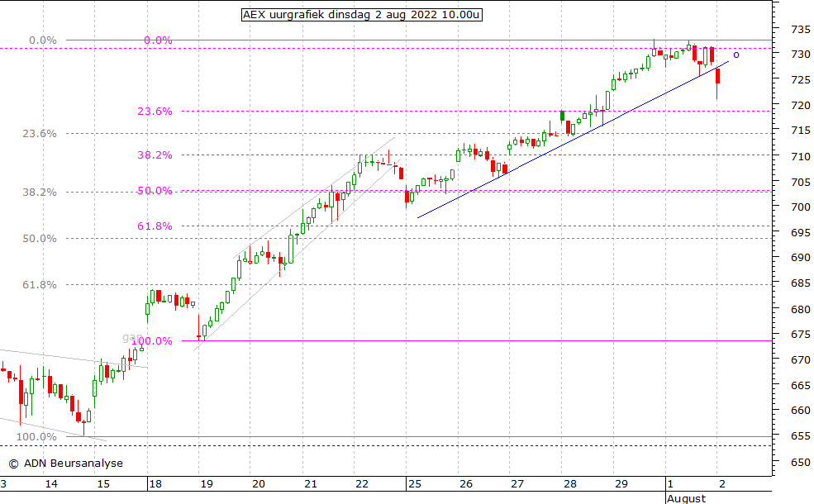Click the chart title AEX uurgrafiek
The height and width of the screenshot is (504, 814).
click(x=361, y=14)
